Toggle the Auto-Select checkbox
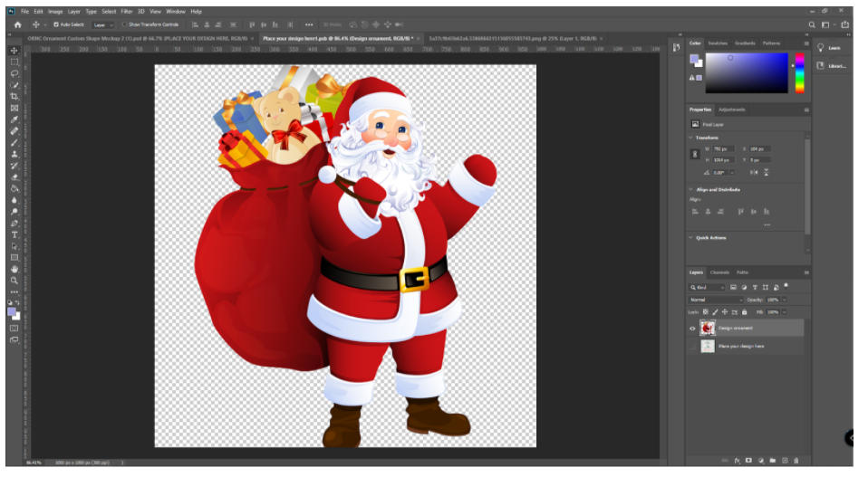The height and width of the screenshot is (477, 868). click(x=56, y=24)
